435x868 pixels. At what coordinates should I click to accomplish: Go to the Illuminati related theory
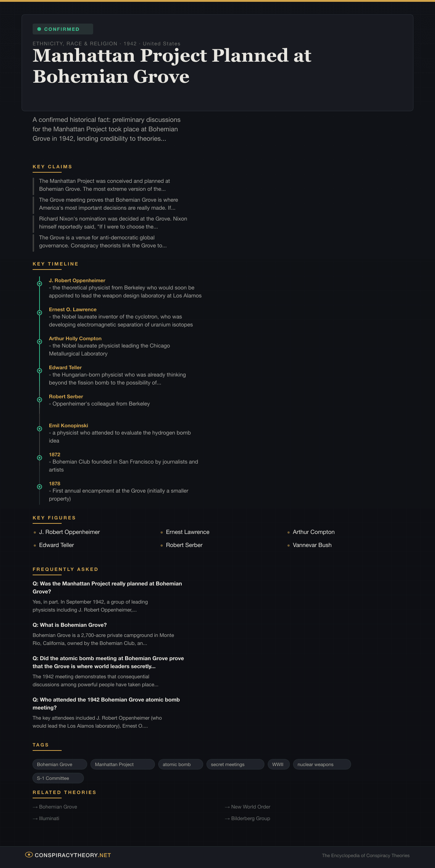point(49,818)
